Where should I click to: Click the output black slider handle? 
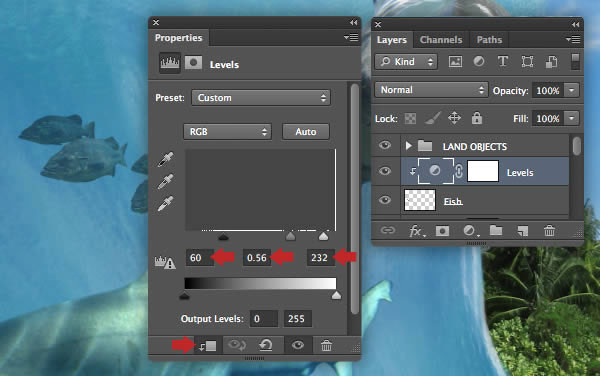(184, 296)
